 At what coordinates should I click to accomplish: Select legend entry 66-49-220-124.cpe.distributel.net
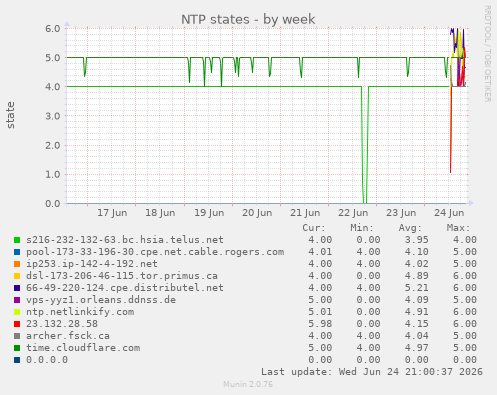125,288
